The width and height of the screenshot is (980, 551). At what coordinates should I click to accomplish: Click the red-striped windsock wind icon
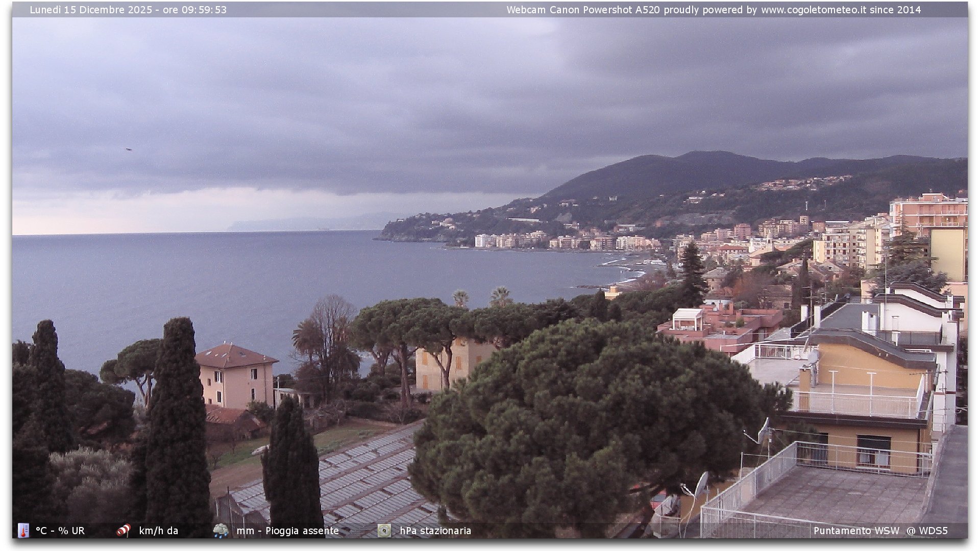pyautogui.click(x=123, y=530)
